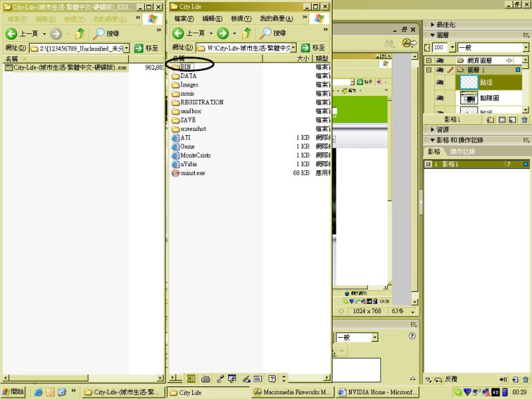
Task: Select the uninst.exe file
Action: [188, 173]
